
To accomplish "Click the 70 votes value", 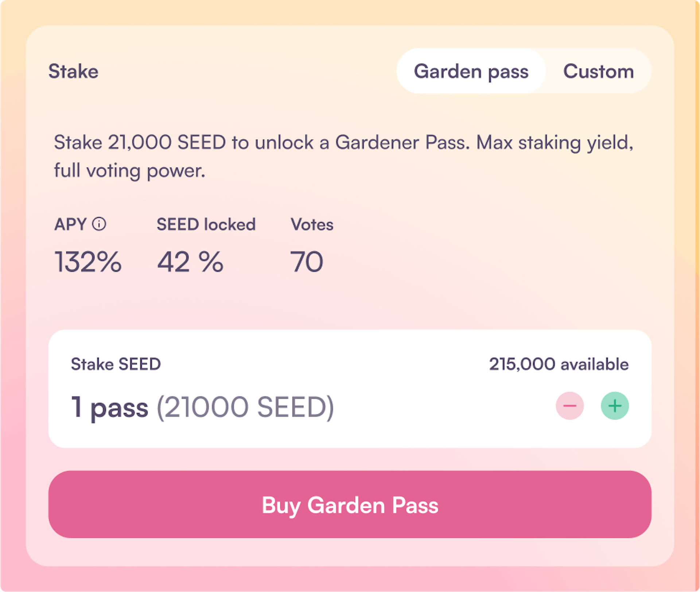I will pos(307,262).
